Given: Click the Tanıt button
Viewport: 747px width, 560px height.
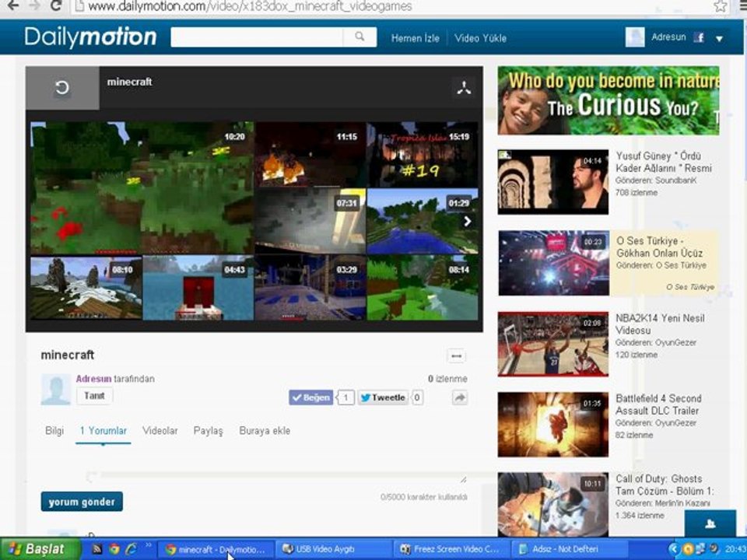Looking at the screenshot, I should click(x=94, y=396).
